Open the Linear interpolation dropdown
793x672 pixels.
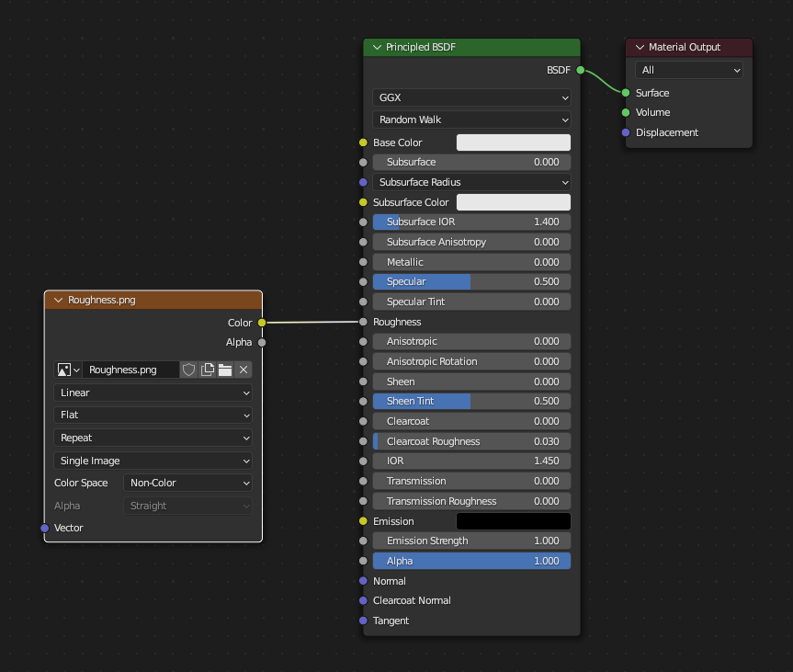pyautogui.click(x=153, y=393)
